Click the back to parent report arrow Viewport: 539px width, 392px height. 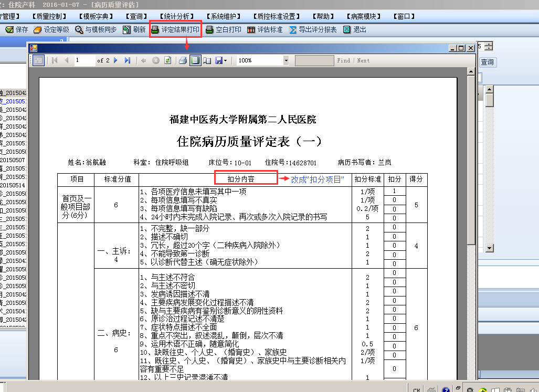click(144, 60)
